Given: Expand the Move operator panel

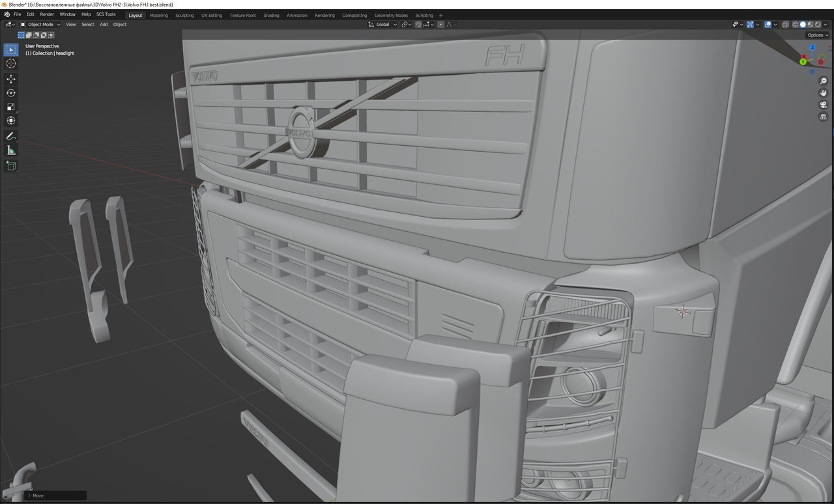Looking at the screenshot, I should 55,496.
